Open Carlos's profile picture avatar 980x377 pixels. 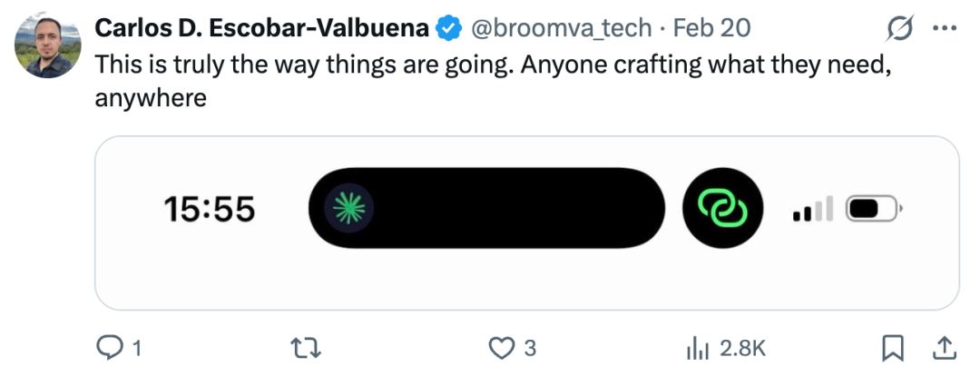click(49, 46)
